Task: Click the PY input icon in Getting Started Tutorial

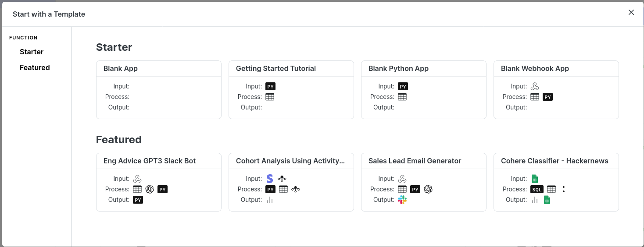Action: point(271,86)
